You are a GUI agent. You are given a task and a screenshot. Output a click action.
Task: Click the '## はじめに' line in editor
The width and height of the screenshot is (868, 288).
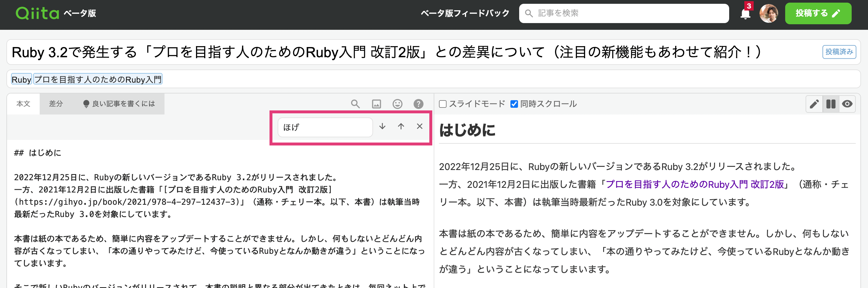(x=37, y=152)
